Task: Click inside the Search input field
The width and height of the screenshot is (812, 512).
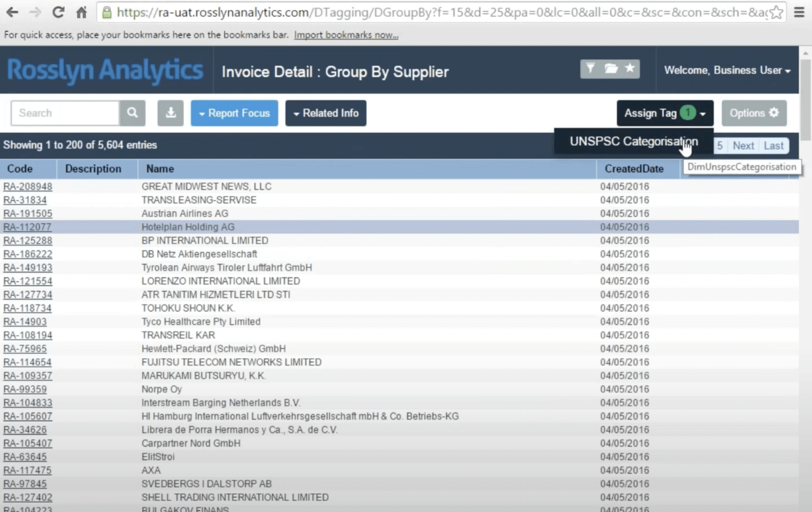Action: 65,113
